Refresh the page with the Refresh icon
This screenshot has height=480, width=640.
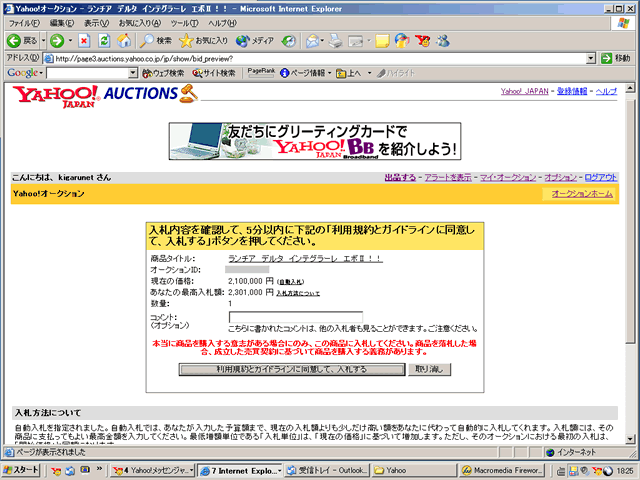(104, 41)
